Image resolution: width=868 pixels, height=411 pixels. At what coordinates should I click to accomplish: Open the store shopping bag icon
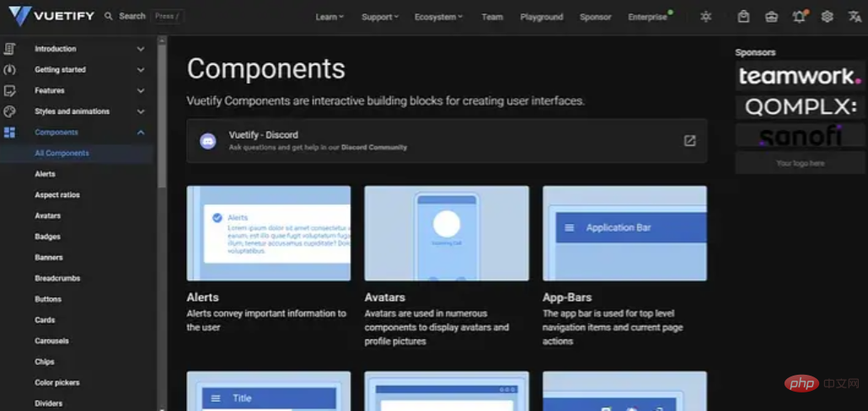(743, 17)
